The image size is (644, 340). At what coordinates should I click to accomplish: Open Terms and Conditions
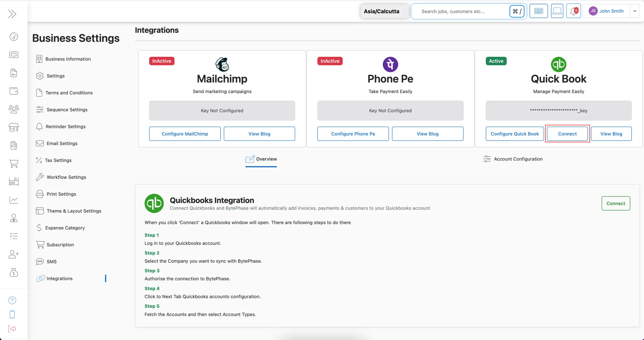click(64, 93)
